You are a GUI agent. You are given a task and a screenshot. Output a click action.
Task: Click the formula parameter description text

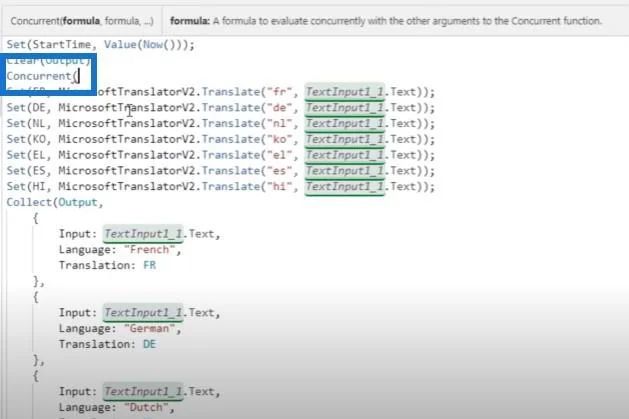[x=386, y=21]
